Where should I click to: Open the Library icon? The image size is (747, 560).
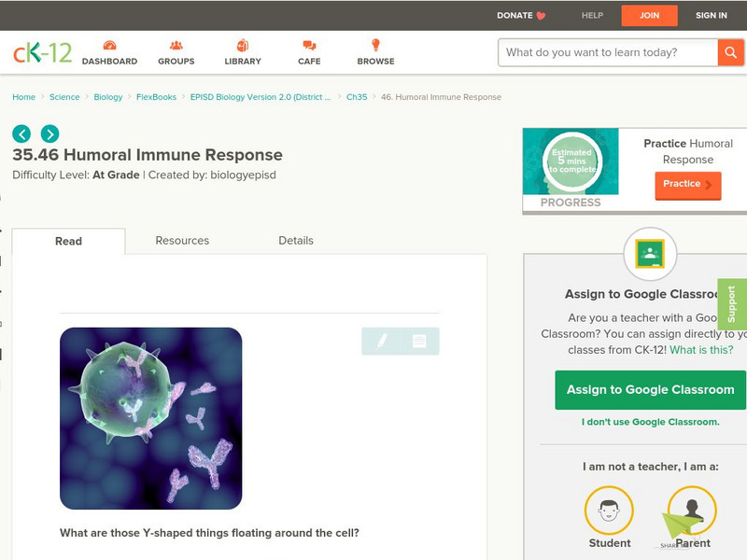click(x=243, y=46)
